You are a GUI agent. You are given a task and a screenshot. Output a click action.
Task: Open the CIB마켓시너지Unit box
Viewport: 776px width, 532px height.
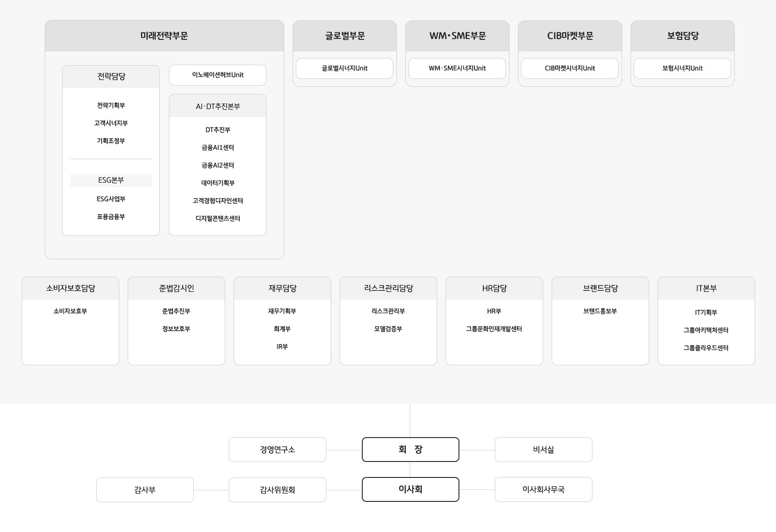pos(569,68)
